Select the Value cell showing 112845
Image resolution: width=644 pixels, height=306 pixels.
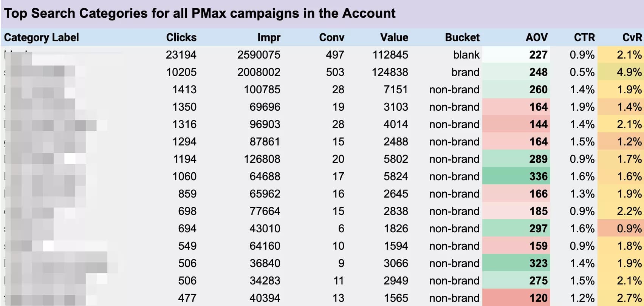click(x=390, y=55)
